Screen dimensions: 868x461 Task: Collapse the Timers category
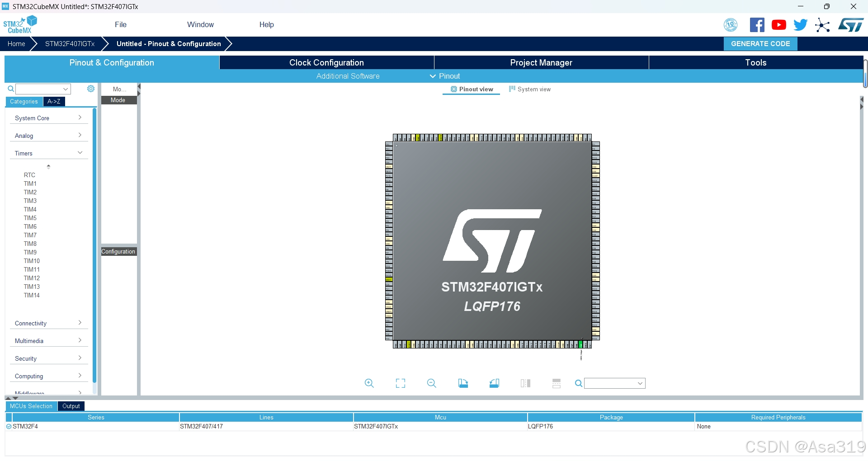coord(48,153)
